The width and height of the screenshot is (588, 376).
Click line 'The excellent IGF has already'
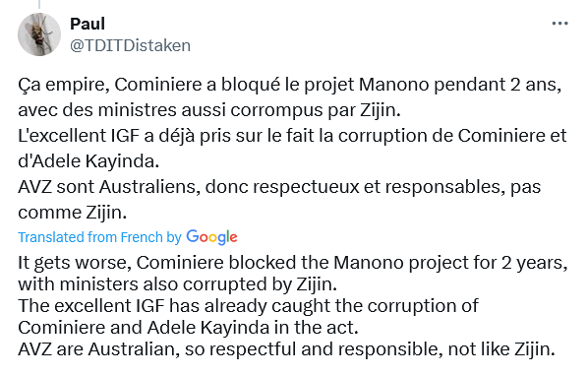click(248, 306)
